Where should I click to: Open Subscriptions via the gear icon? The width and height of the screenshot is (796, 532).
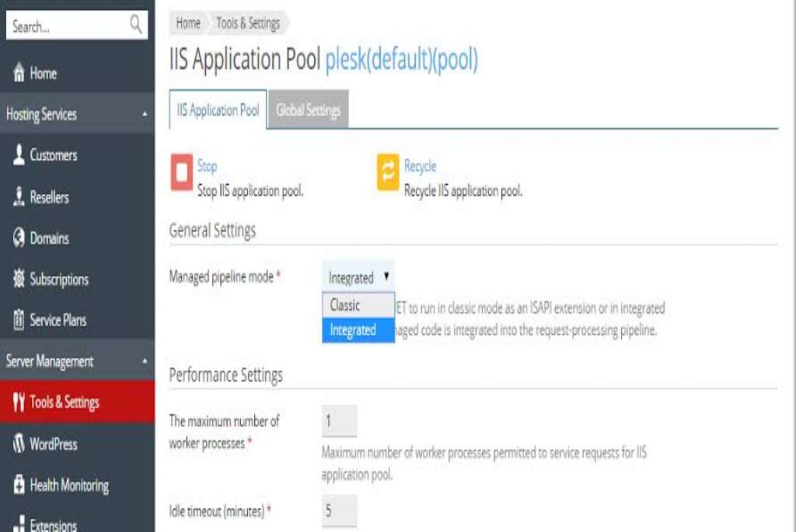pos(19,278)
